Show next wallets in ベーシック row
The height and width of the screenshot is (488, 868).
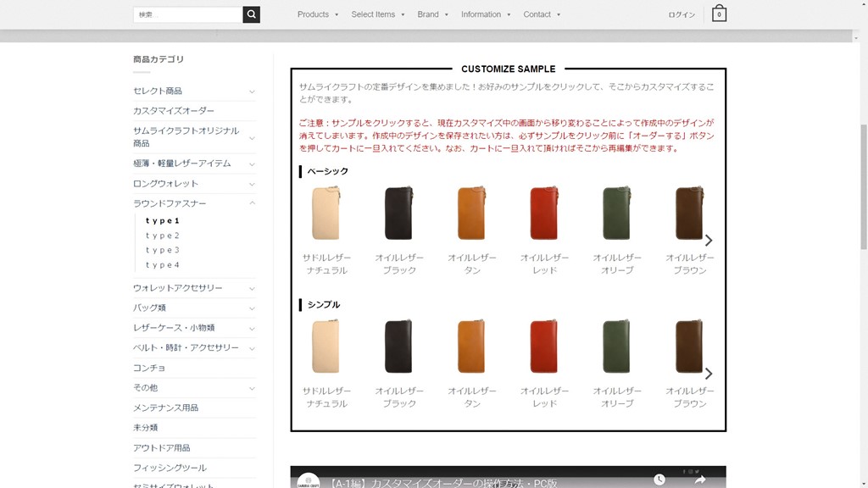(x=709, y=241)
